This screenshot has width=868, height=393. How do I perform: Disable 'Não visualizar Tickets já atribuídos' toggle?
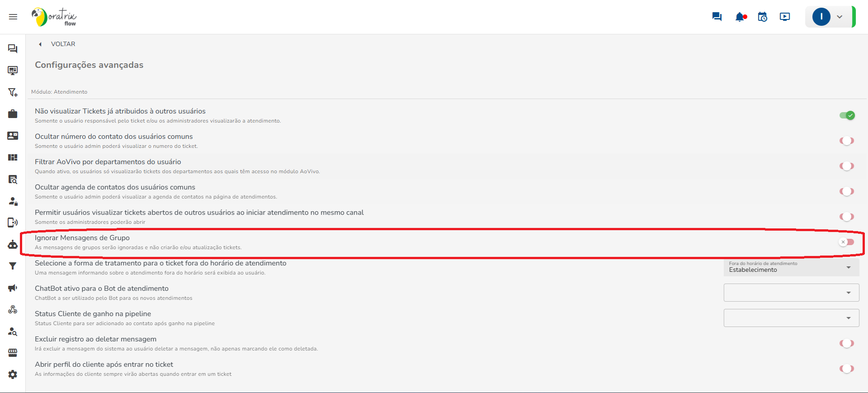847,115
